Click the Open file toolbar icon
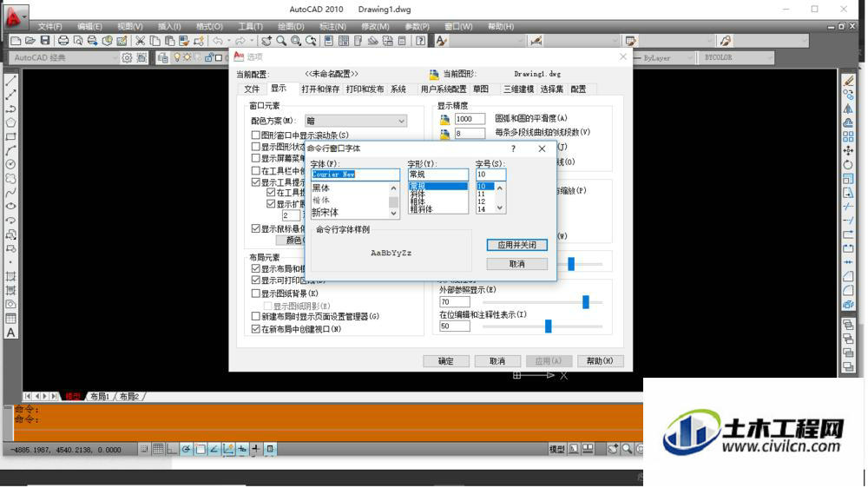 pyautogui.click(x=30, y=41)
